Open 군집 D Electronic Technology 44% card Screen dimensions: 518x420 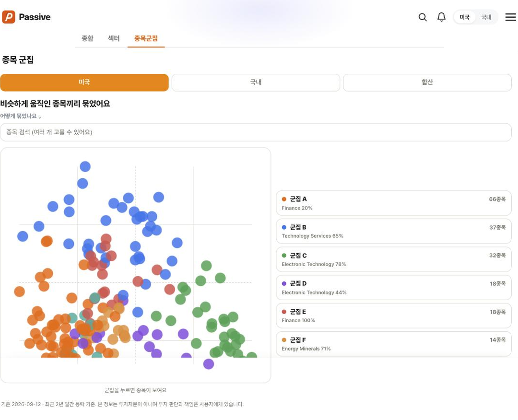pyautogui.click(x=394, y=288)
